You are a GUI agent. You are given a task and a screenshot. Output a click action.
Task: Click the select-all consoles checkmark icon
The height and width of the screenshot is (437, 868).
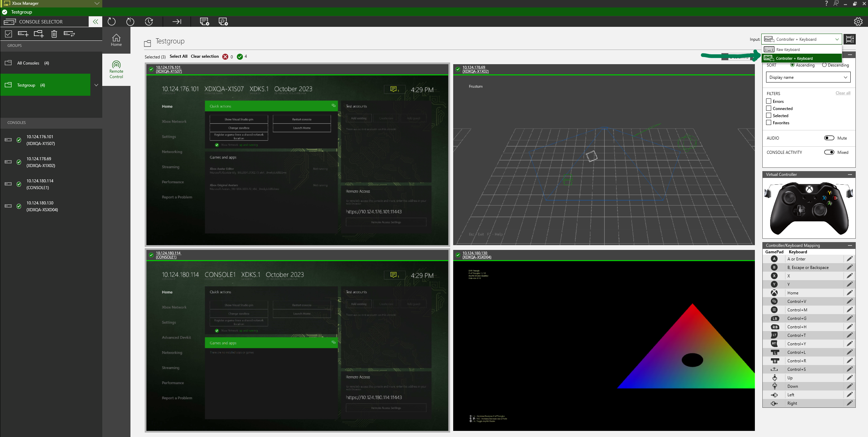8,34
